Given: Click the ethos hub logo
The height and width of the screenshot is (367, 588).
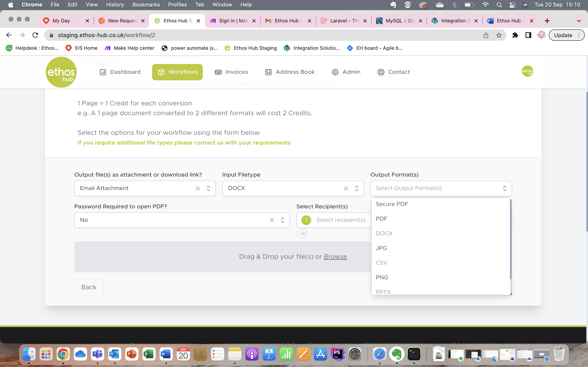Looking at the screenshot, I should click(61, 72).
